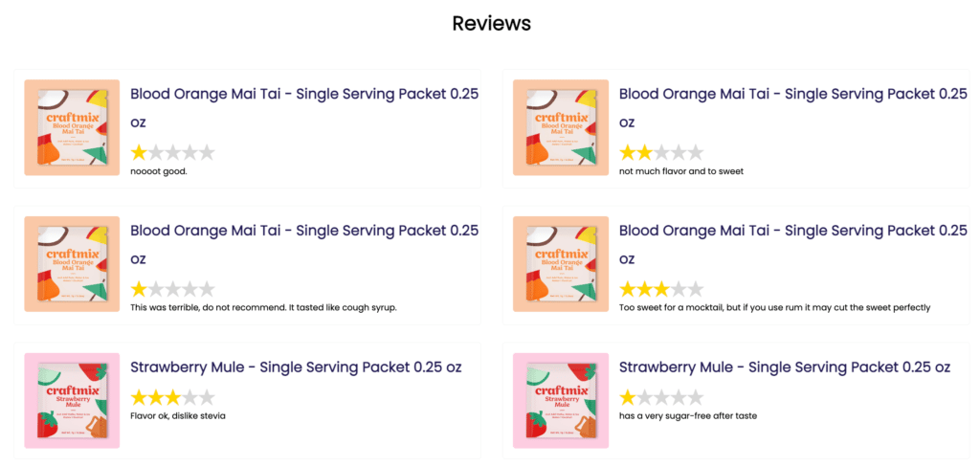Select Mai Tai thumbnail next to "cough syrup" review
The image size is (980, 467).
pyautogui.click(x=72, y=264)
